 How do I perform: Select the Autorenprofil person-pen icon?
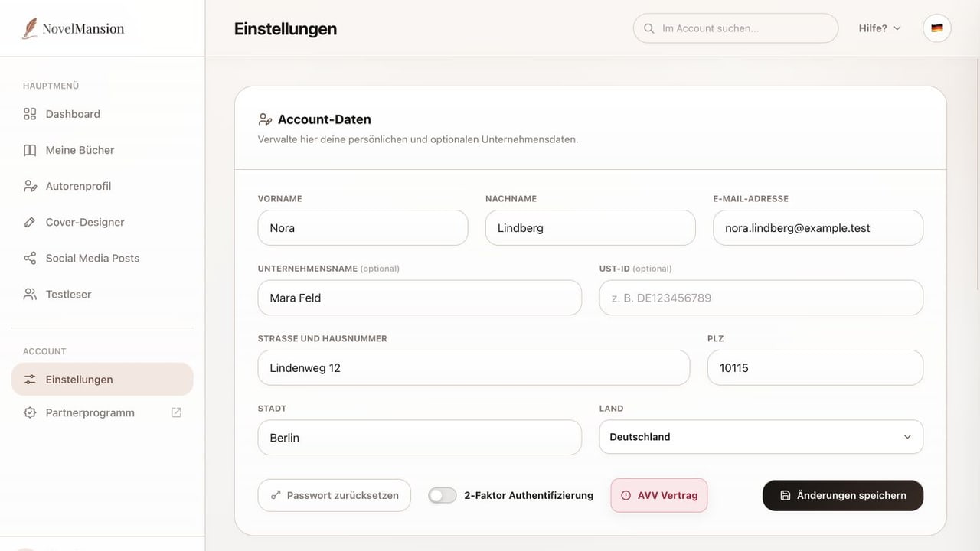coord(30,186)
